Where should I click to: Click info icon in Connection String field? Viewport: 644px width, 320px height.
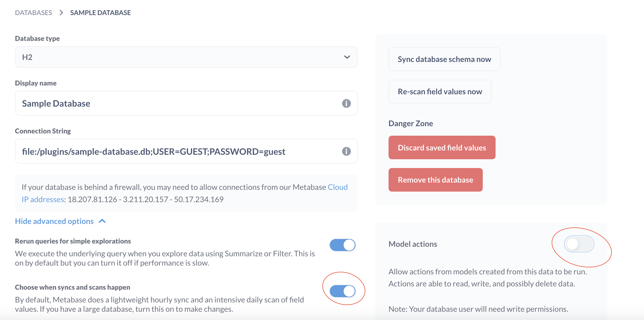click(x=346, y=151)
